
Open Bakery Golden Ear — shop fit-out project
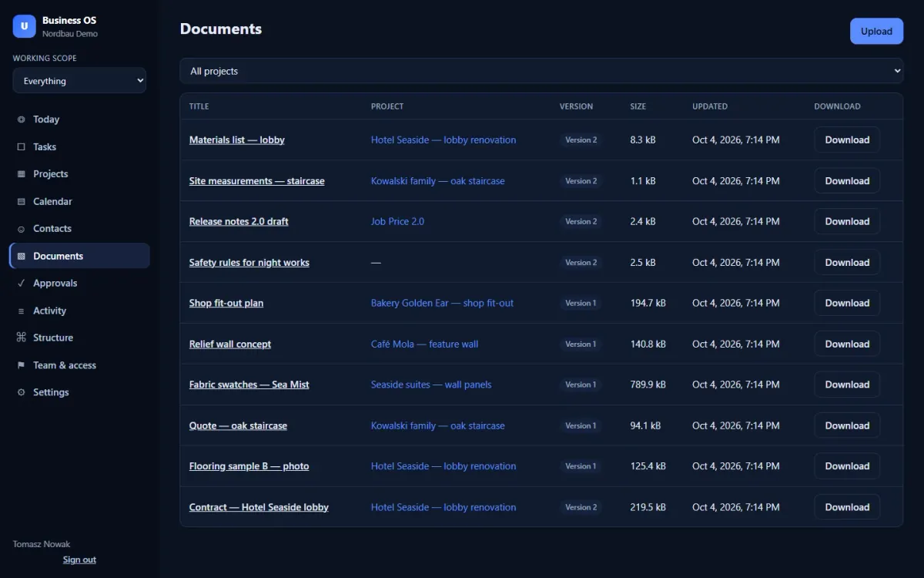[442, 303]
